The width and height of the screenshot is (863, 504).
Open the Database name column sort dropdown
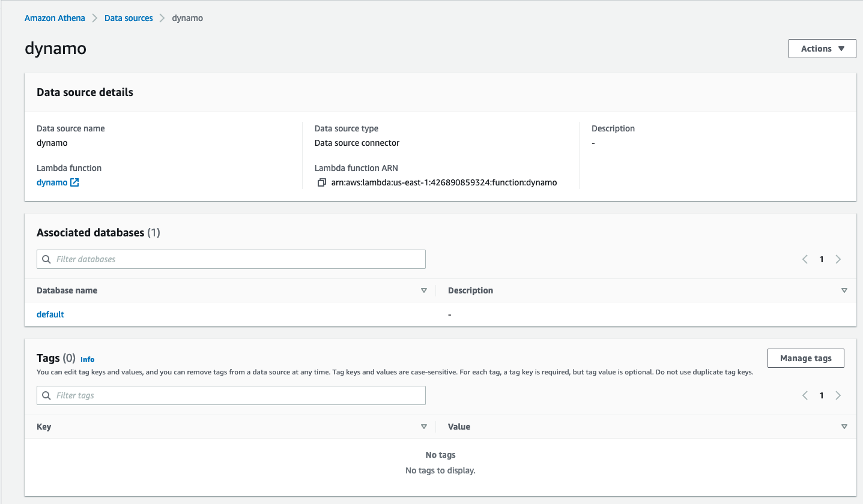(424, 290)
